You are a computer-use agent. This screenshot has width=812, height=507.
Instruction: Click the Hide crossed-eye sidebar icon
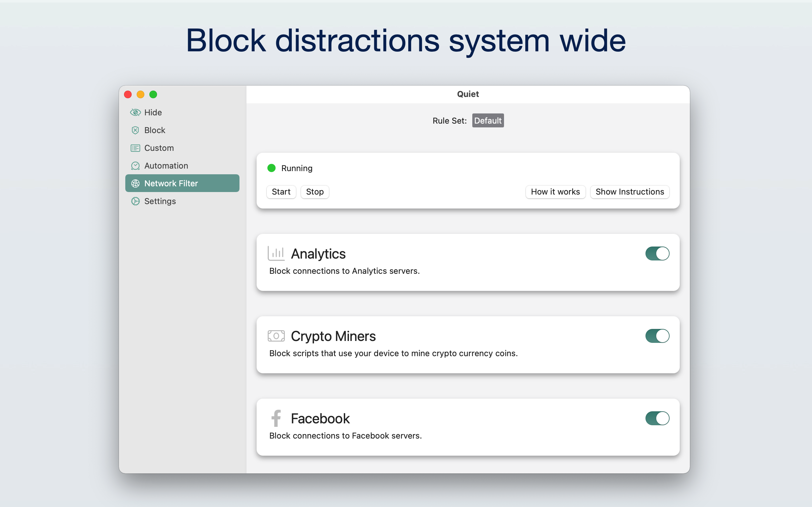pos(135,112)
